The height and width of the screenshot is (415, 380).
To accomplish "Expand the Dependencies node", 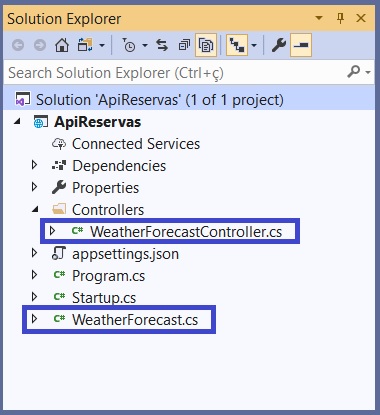I will point(34,165).
